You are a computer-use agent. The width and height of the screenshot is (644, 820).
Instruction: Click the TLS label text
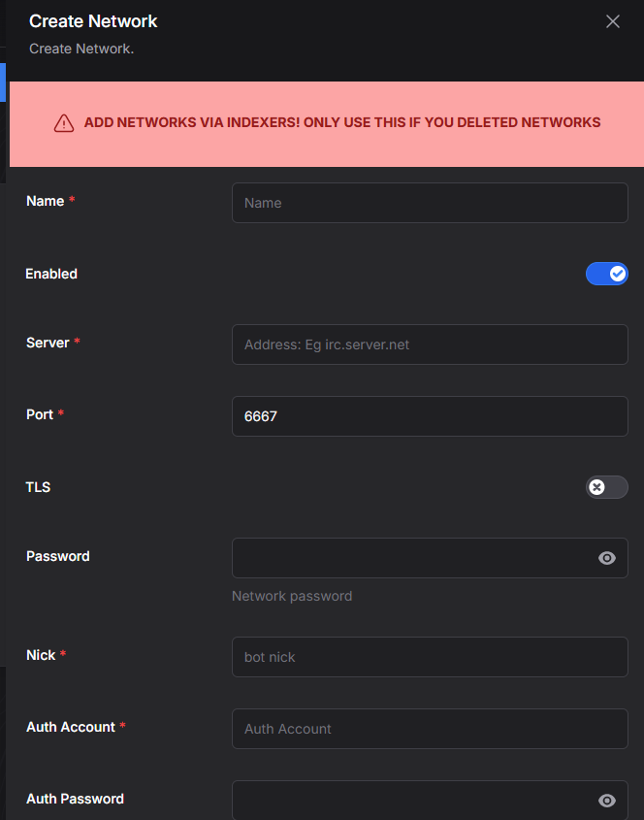[38, 487]
